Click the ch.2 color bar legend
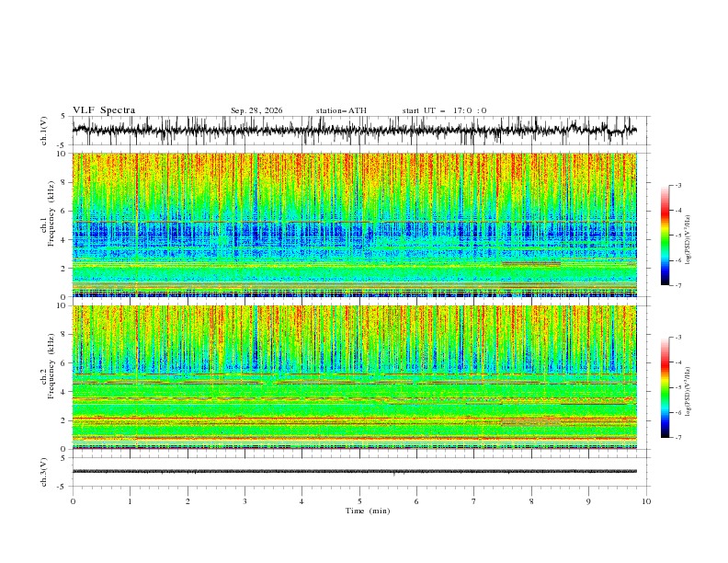This screenshot has height=563, width=728. pyautogui.click(x=665, y=387)
